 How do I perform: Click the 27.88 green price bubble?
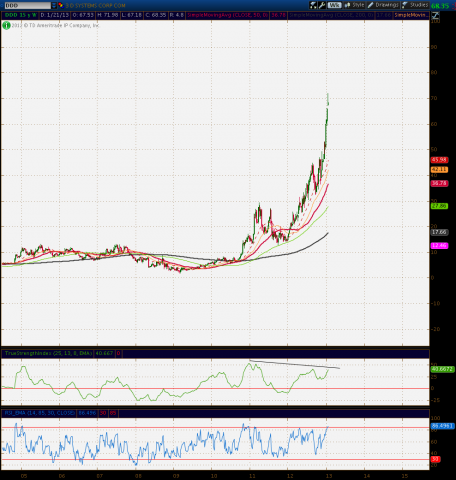point(439,206)
